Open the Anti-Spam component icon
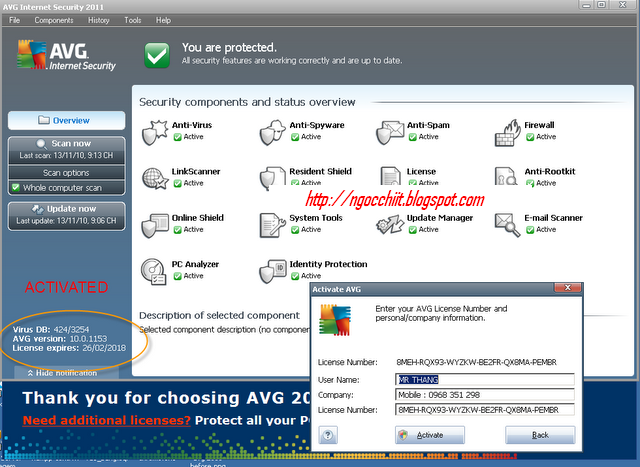Image resolution: width=640 pixels, height=467 pixels. pyautogui.click(x=390, y=132)
